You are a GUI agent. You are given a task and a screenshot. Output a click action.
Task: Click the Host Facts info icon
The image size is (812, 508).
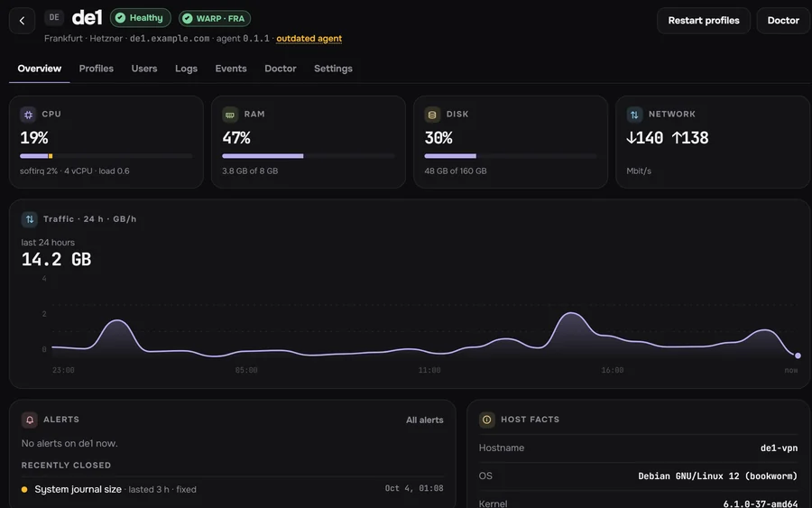tap(487, 420)
